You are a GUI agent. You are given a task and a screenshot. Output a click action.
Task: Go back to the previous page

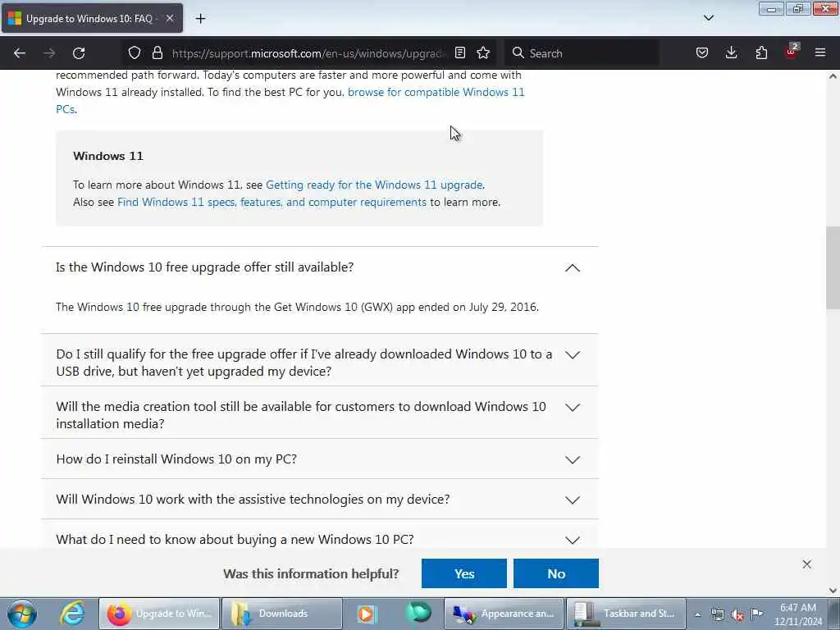click(x=20, y=53)
